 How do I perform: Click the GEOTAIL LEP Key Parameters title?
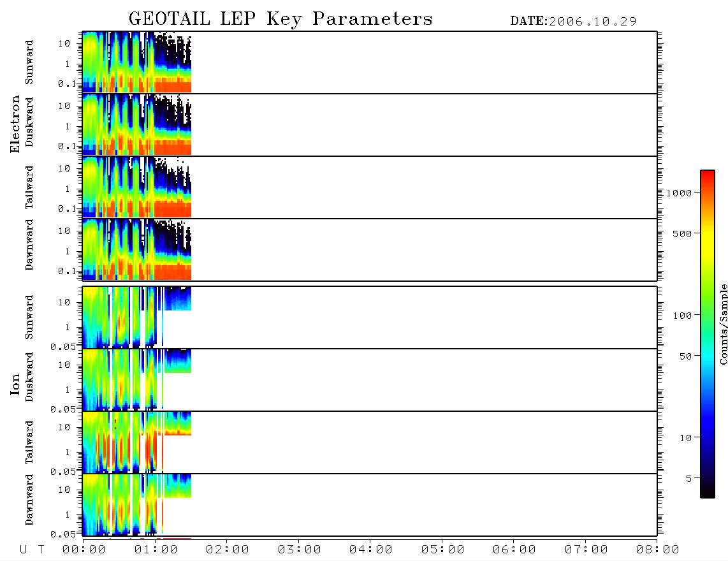click(280, 19)
